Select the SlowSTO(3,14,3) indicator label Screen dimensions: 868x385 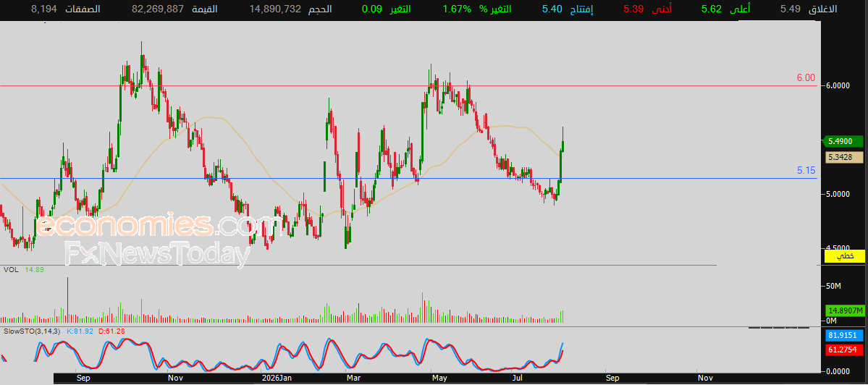pos(33,331)
